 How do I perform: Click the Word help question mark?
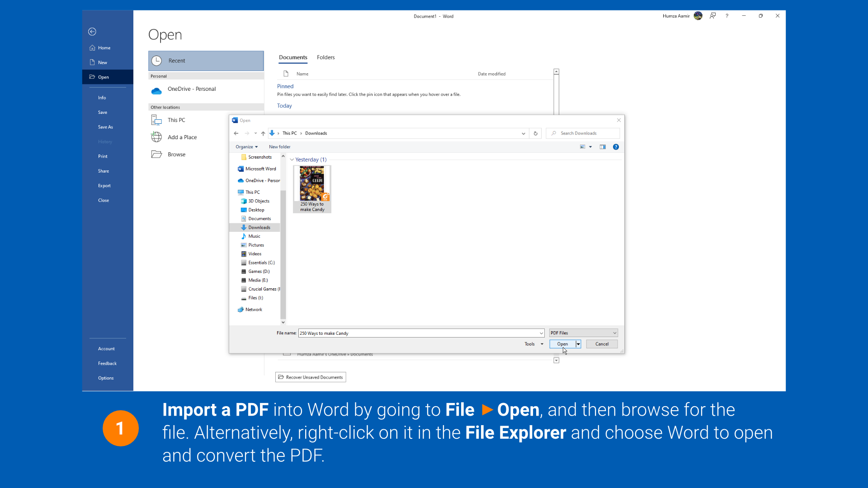[x=727, y=16]
